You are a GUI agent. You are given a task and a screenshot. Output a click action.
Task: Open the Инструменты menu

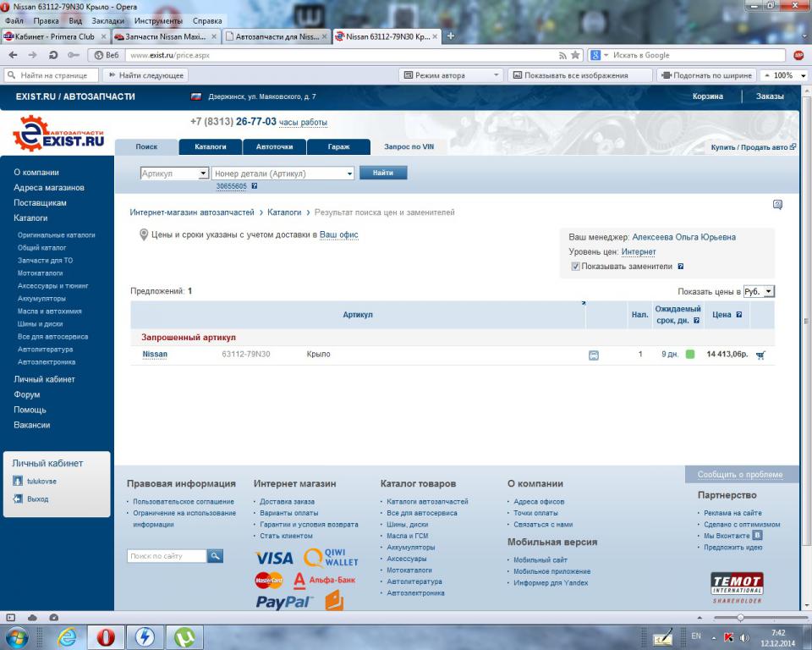(x=158, y=20)
